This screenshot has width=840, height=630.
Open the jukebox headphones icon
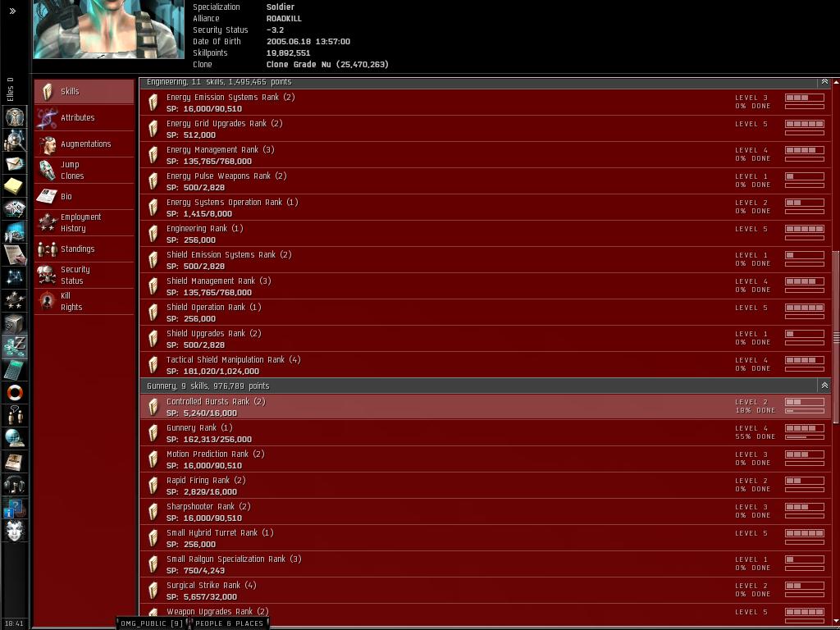(14, 485)
